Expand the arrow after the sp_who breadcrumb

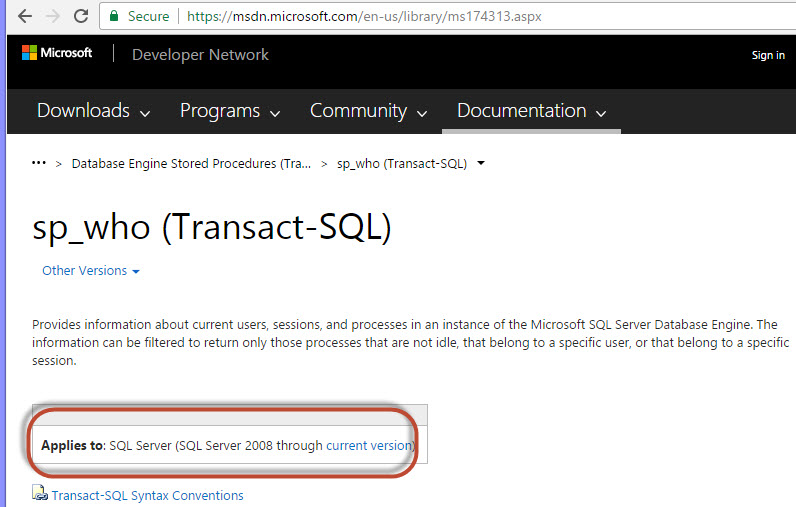click(x=481, y=164)
